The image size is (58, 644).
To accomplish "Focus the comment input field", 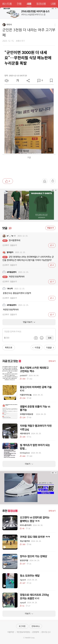I will pyautogui.click(x=29, y=332).
